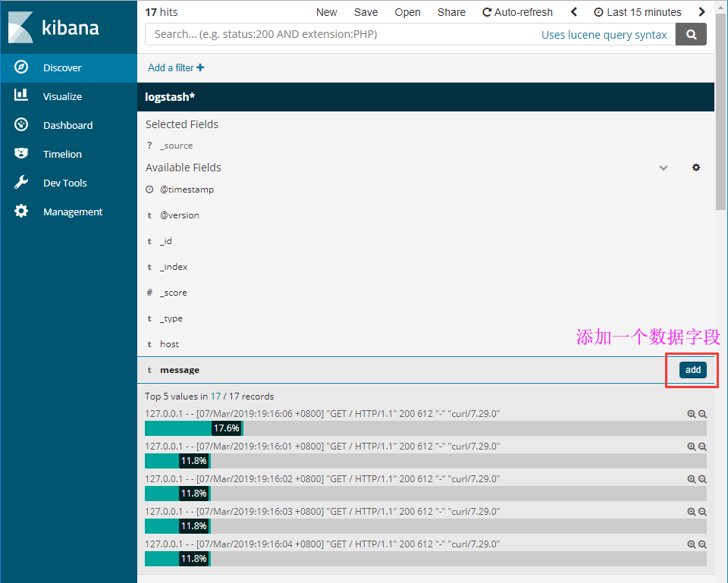This screenshot has width=728, height=583.
Task: Click the 11.8% bar for 19:16:04
Action: (x=177, y=559)
